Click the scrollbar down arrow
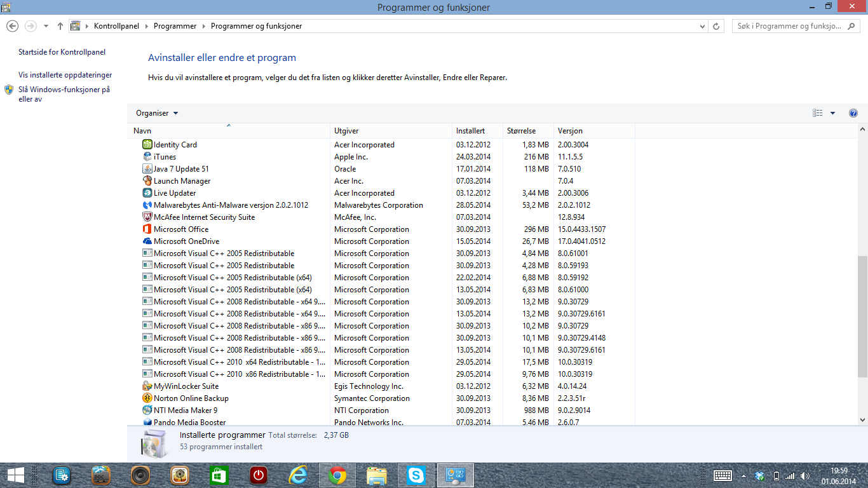The width and height of the screenshot is (868, 488). [862, 419]
